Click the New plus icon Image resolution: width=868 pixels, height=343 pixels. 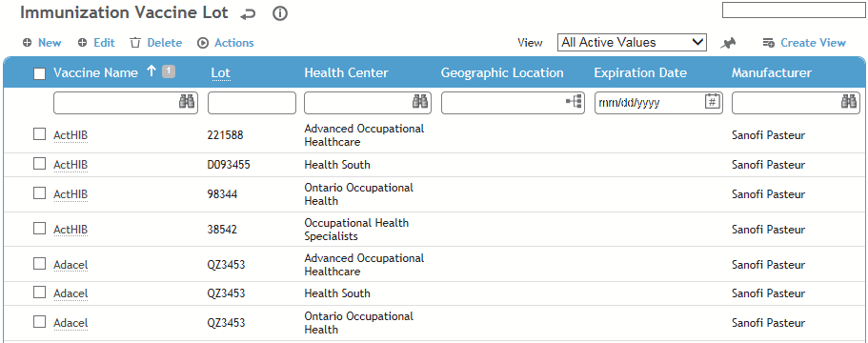point(27,43)
